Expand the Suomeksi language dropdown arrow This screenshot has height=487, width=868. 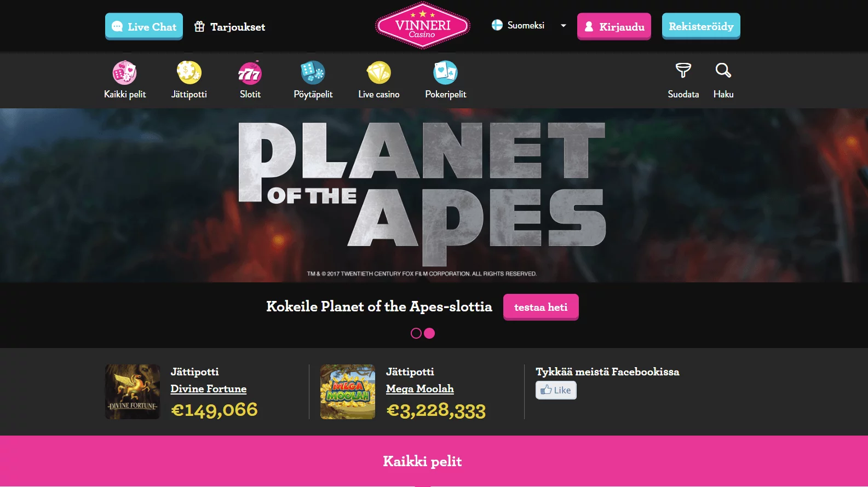click(563, 26)
